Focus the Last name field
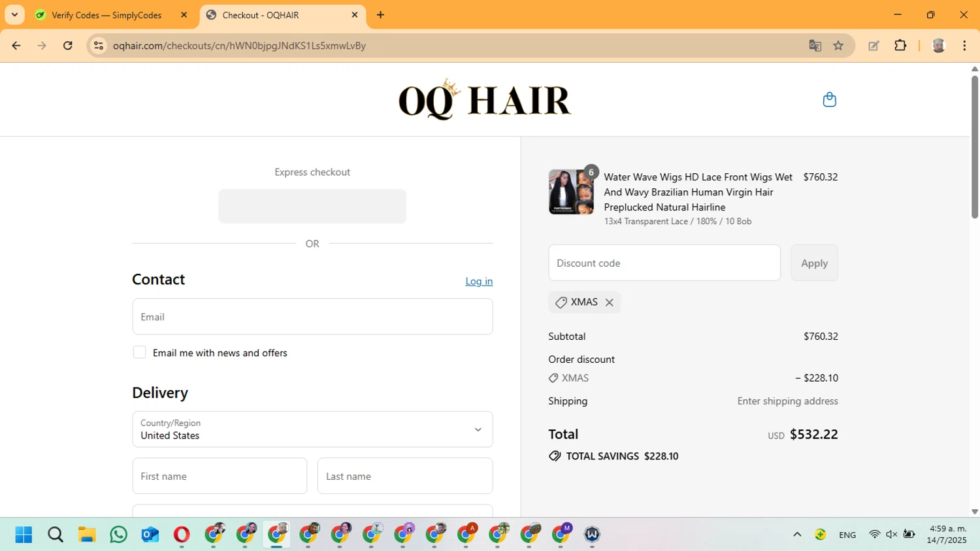Image resolution: width=980 pixels, height=551 pixels. click(x=405, y=476)
